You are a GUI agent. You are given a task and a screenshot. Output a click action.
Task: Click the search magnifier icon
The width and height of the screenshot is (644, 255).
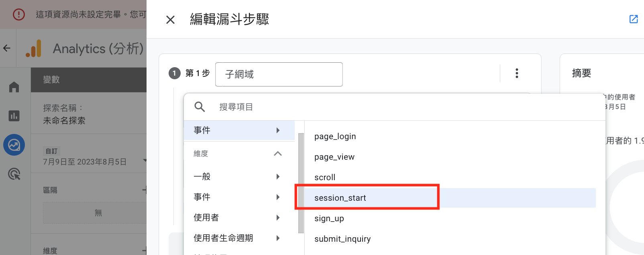200,107
